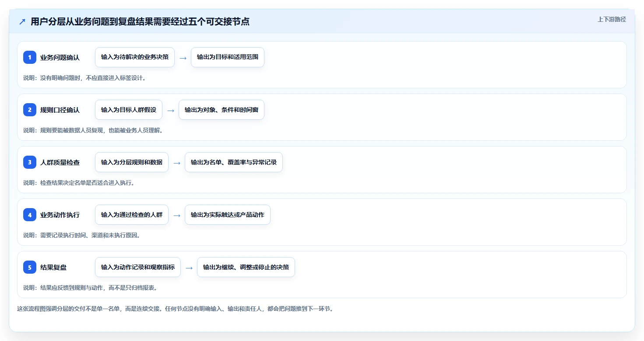Click the 输出为实际触达或产品动作 box

tap(228, 215)
